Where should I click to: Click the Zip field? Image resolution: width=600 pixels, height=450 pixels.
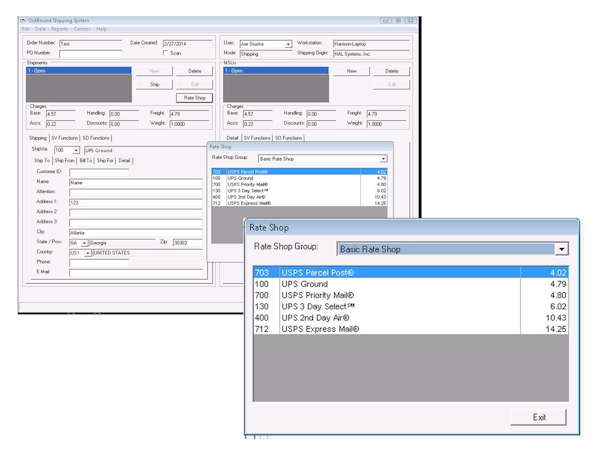point(187,243)
